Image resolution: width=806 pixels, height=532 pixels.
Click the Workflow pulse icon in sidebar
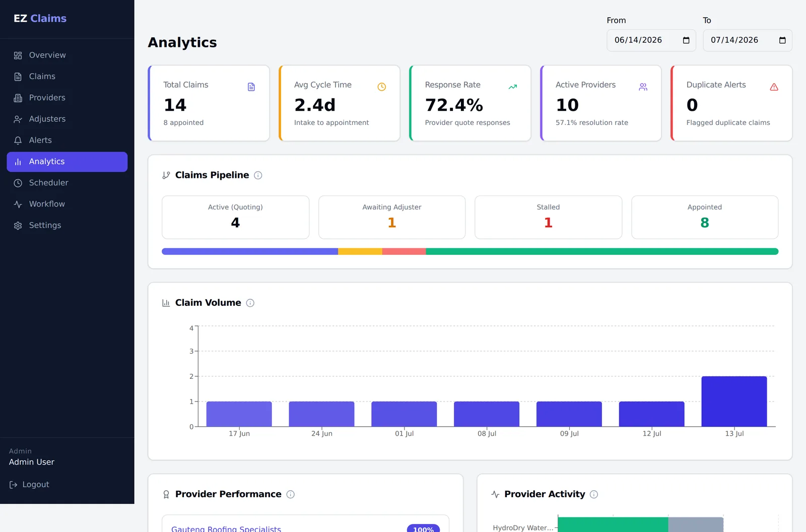click(18, 204)
